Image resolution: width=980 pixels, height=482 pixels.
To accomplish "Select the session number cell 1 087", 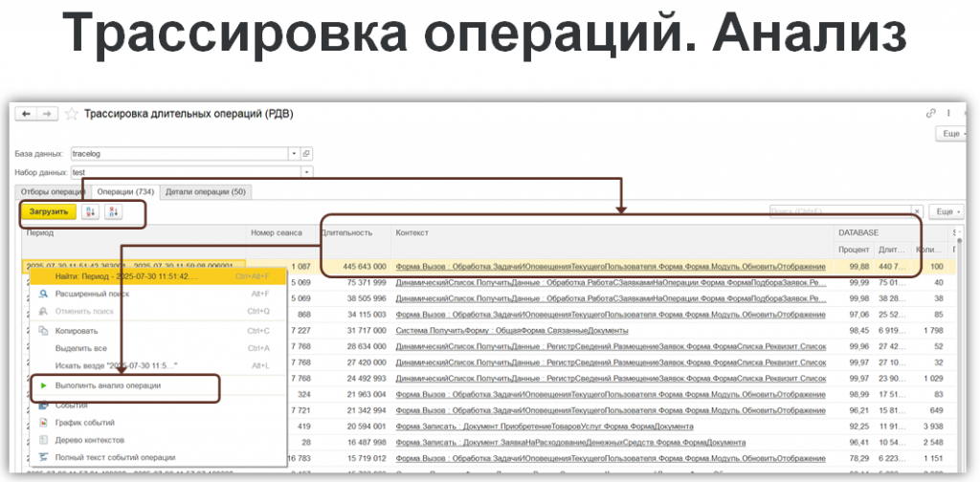I will pyautogui.click(x=282, y=267).
